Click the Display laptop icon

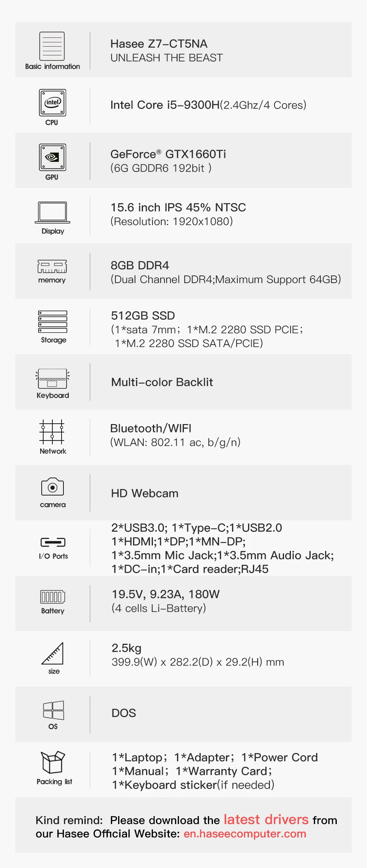pos(52,212)
